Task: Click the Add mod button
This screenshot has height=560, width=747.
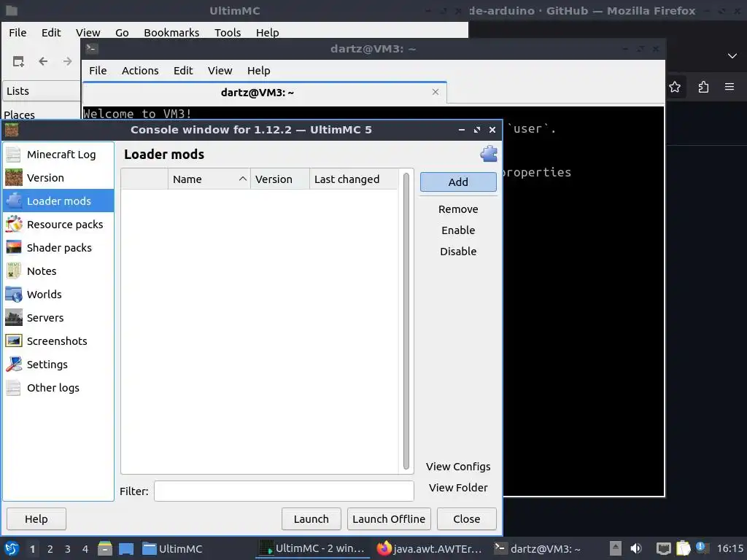Action: coord(458,182)
